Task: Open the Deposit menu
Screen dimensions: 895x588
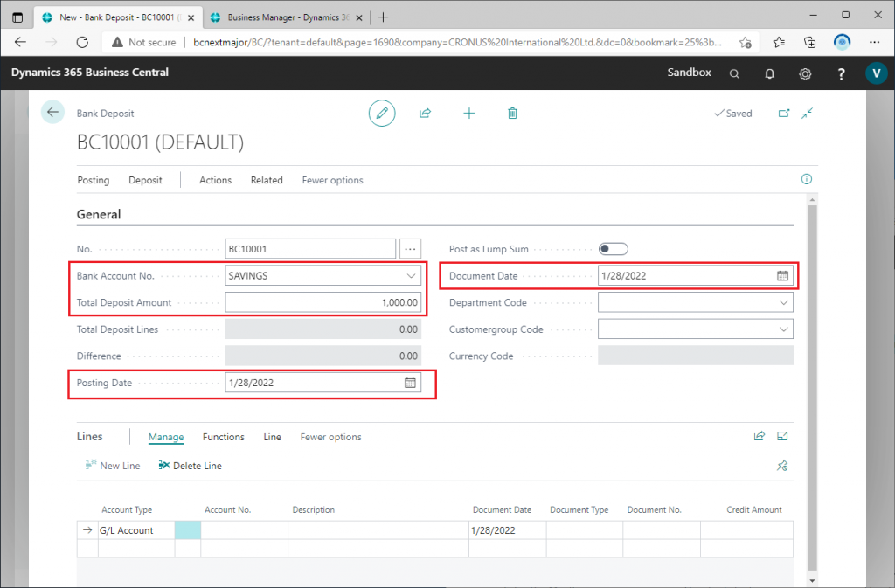Action: 145,180
